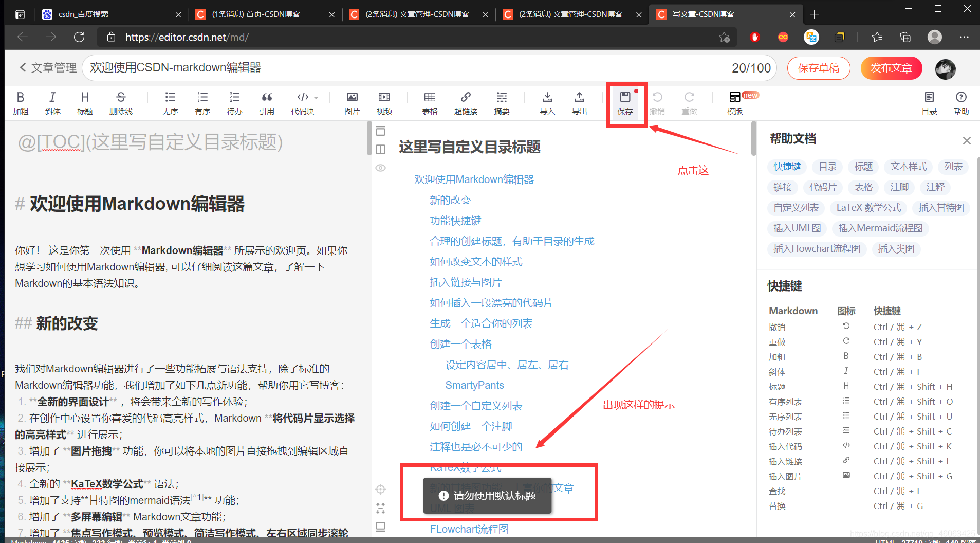This screenshot has width=980, height=543.
Task: Go back to 文章管理
Action: (48, 68)
